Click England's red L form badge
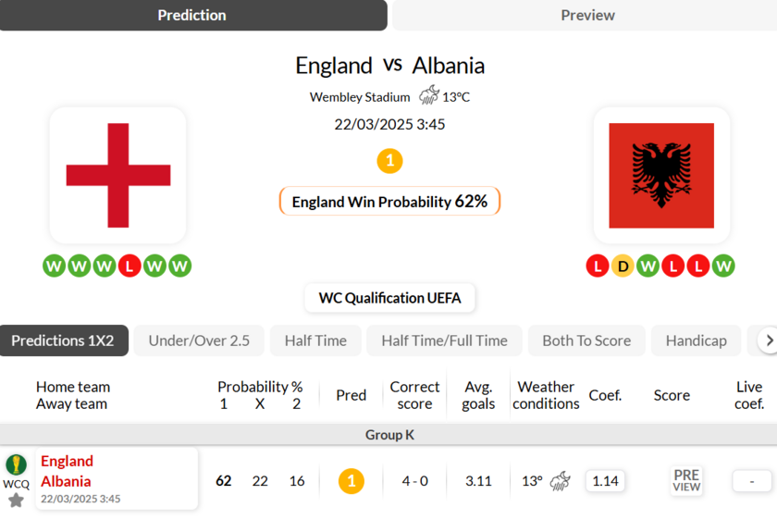Image resolution: width=777 pixels, height=532 pixels. tap(129, 266)
